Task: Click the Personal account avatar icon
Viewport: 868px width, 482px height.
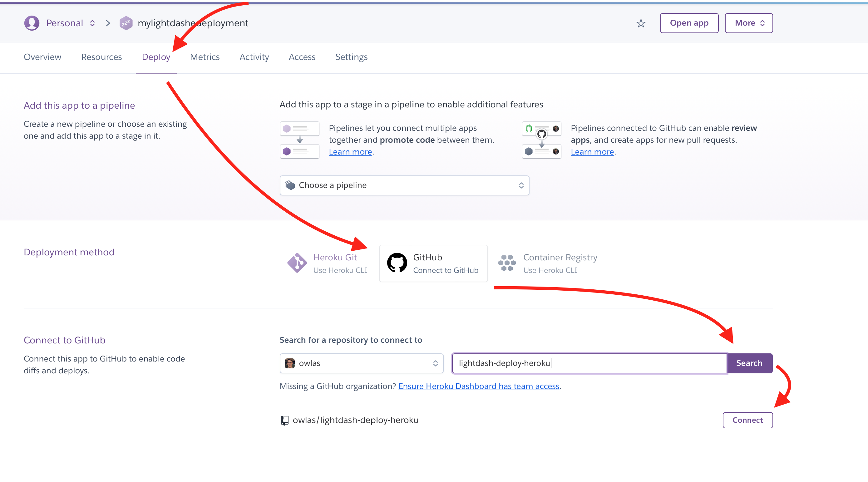Action: (x=32, y=23)
